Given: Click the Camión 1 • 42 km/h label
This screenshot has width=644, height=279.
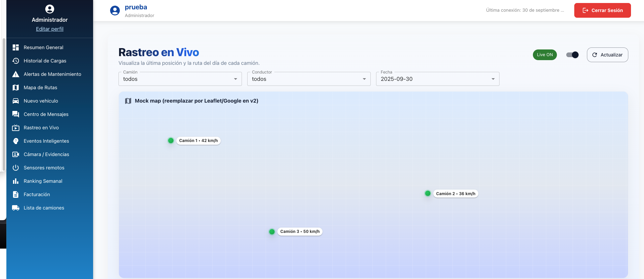Looking at the screenshot, I should [x=199, y=141].
